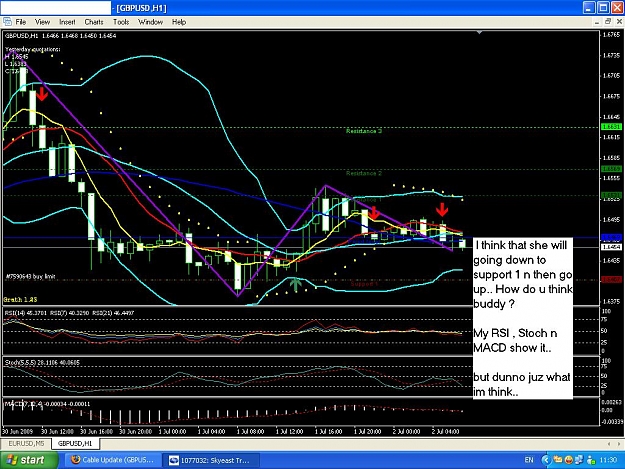Click the 1 Jul 12:00 time label
Viewport: 625px width, 469px height.
point(290,431)
